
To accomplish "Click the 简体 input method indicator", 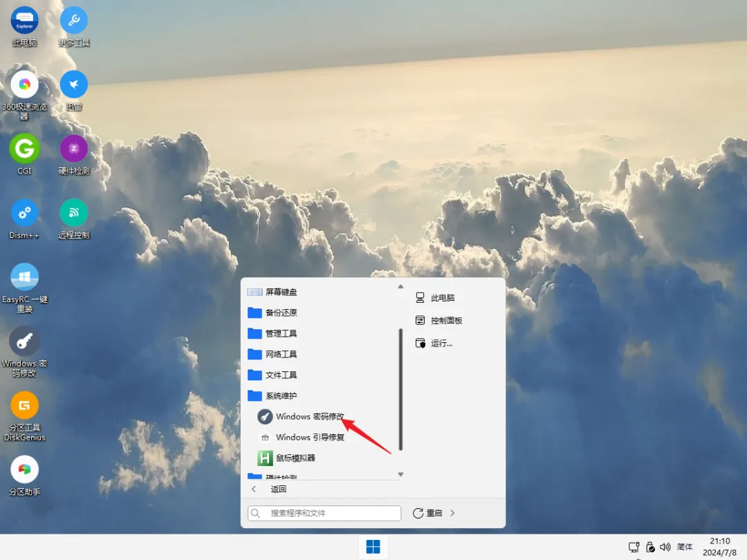I will coord(685,547).
